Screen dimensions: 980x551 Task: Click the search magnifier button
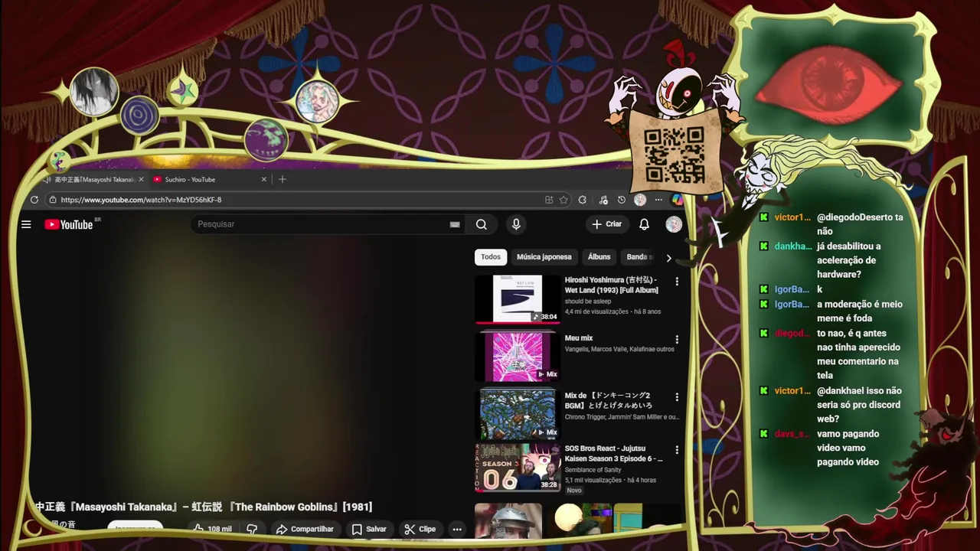(x=481, y=224)
